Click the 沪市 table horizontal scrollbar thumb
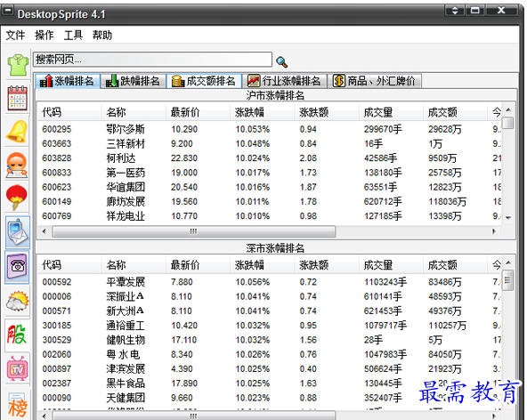Screen dimensions: 527x420 [x=193, y=231]
